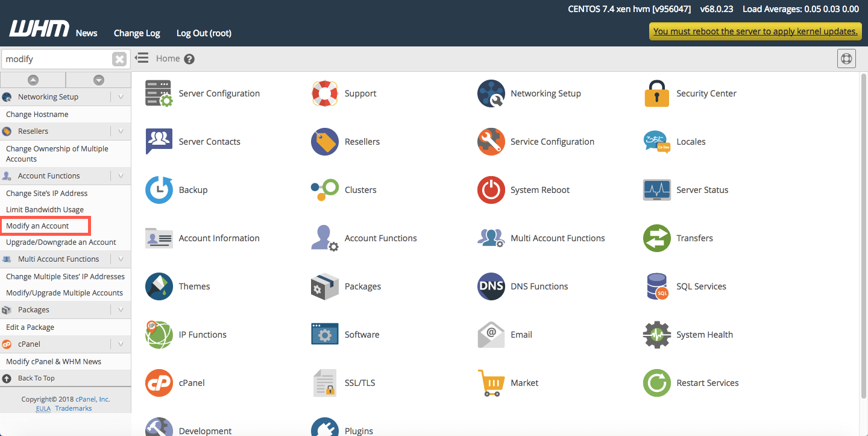Select Change Site's IP Address
The width and height of the screenshot is (868, 436).
tap(47, 193)
